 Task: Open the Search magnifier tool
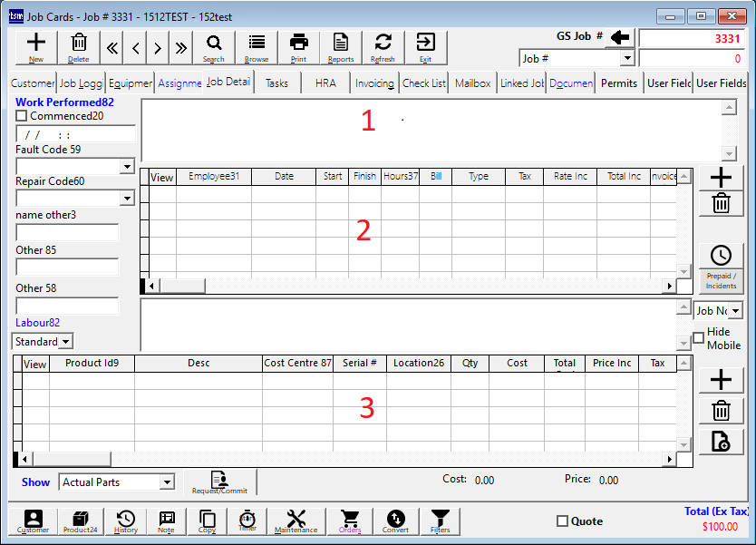213,45
